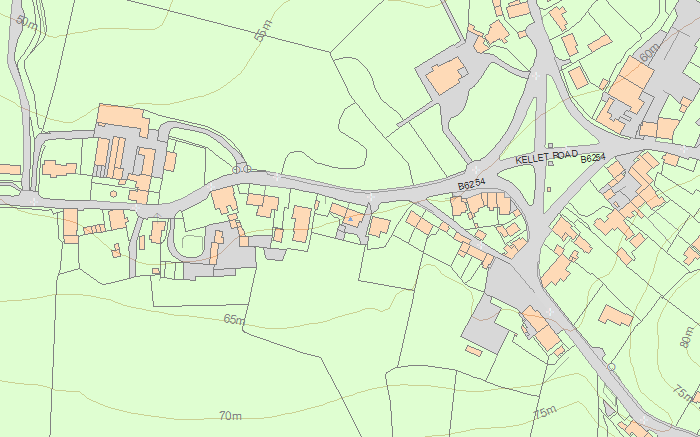This screenshot has width=700, height=437.
Task: Select the 70m contour label
Action: pyautogui.click(x=230, y=416)
